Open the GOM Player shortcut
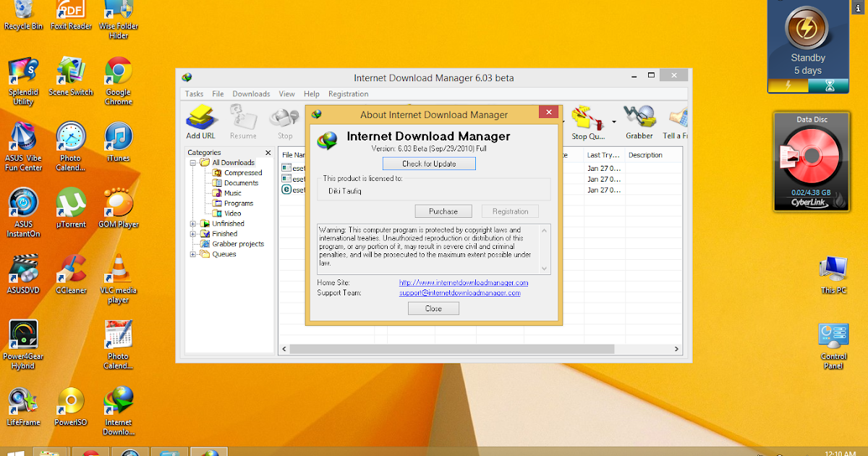 [x=119, y=208]
